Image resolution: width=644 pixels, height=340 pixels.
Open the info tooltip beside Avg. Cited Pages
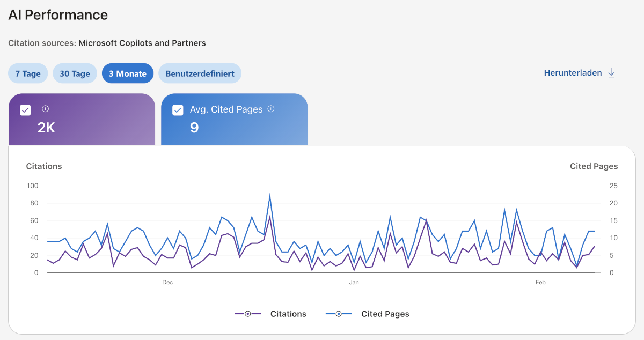[272, 108]
